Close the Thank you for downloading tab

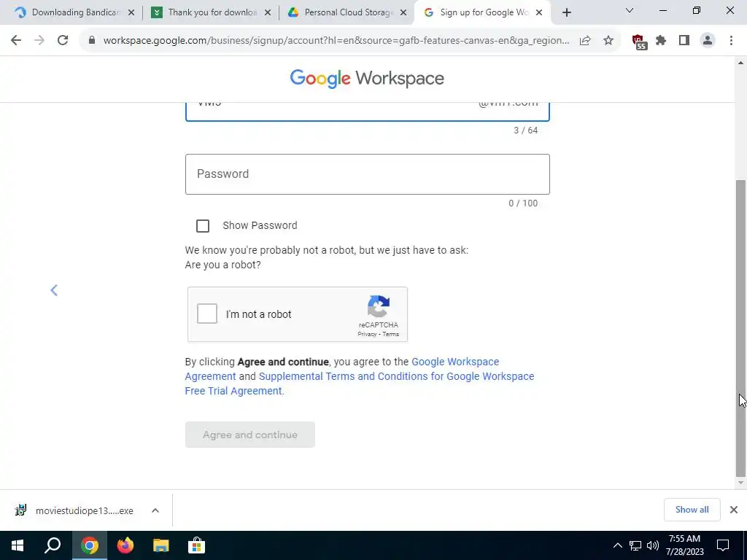coord(268,12)
